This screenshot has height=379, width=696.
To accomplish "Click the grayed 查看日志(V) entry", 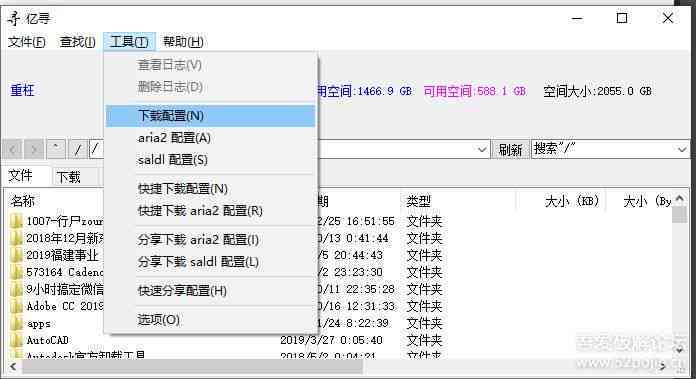I will [x=210, y=65].
